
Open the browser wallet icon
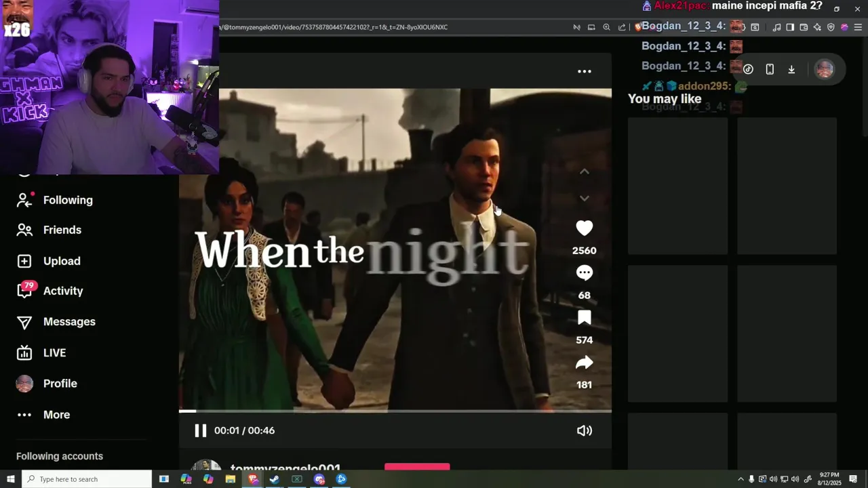(x=804, y=27)
